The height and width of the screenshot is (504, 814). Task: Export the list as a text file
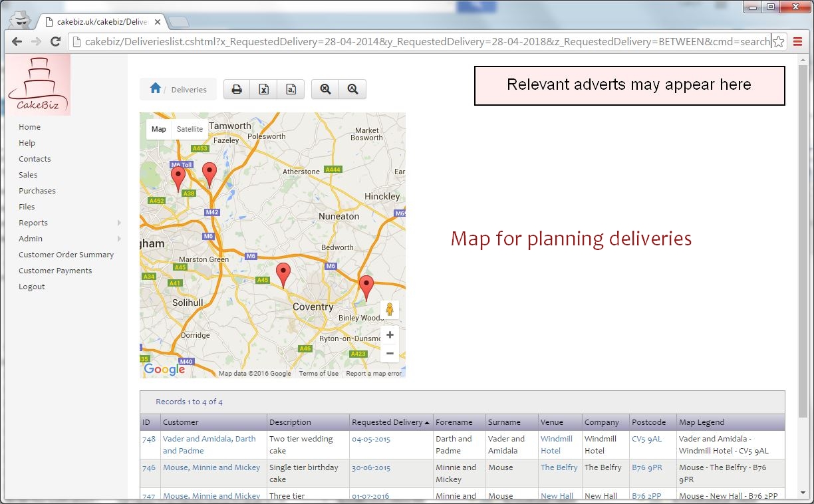coord(291,88)
